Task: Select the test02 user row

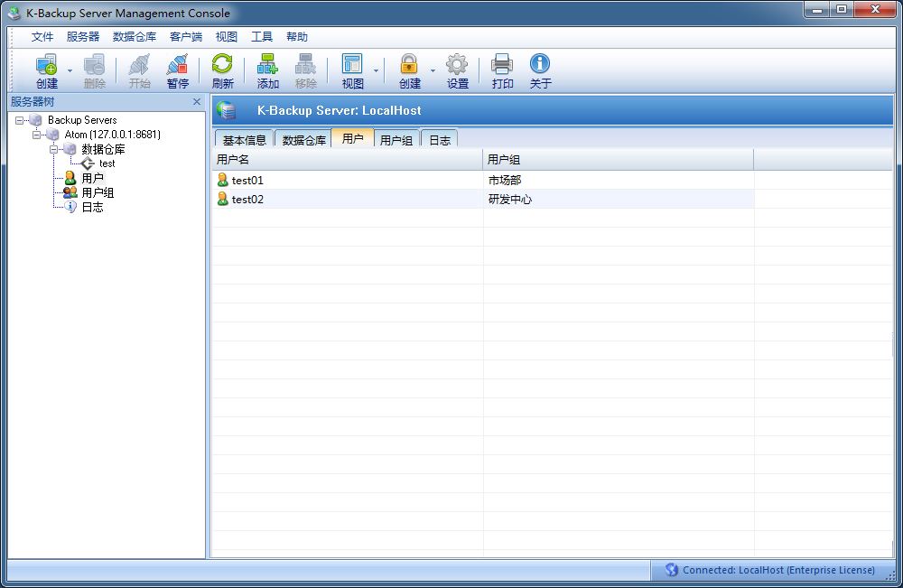Action: [x=482, y=200]
